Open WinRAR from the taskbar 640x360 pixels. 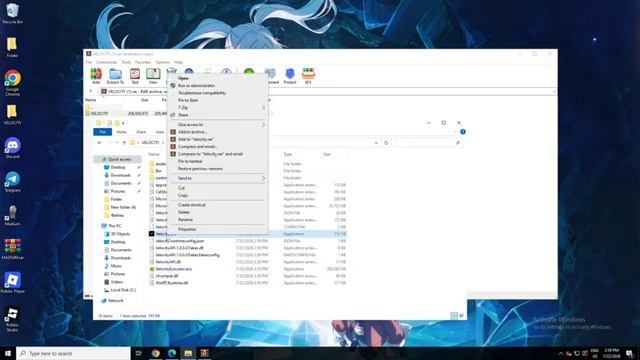pyautogui.click(x=204, y=353)
